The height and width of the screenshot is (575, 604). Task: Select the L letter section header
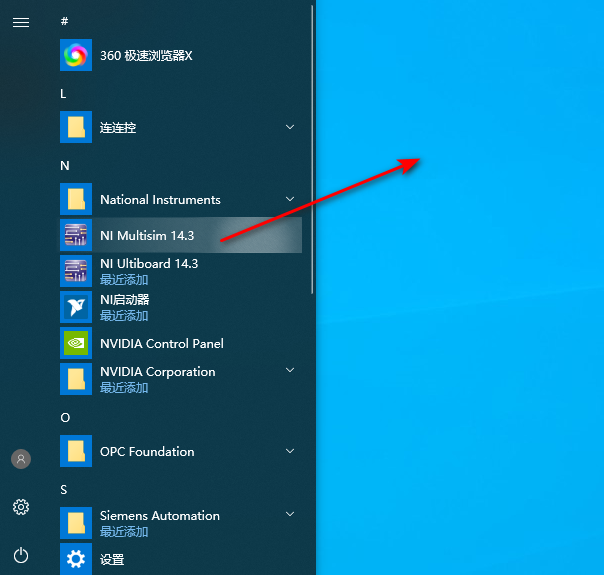coord(63,94)
